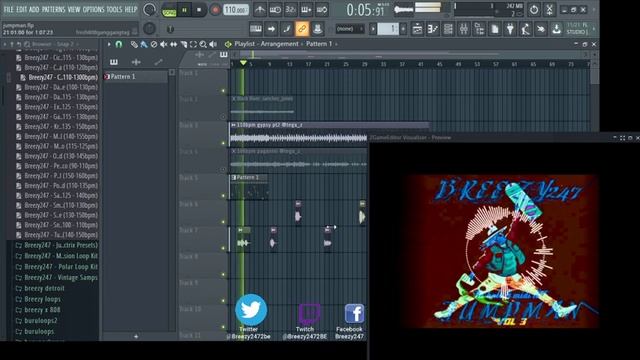Mute Track 1 using its green LED

(223, 91)
